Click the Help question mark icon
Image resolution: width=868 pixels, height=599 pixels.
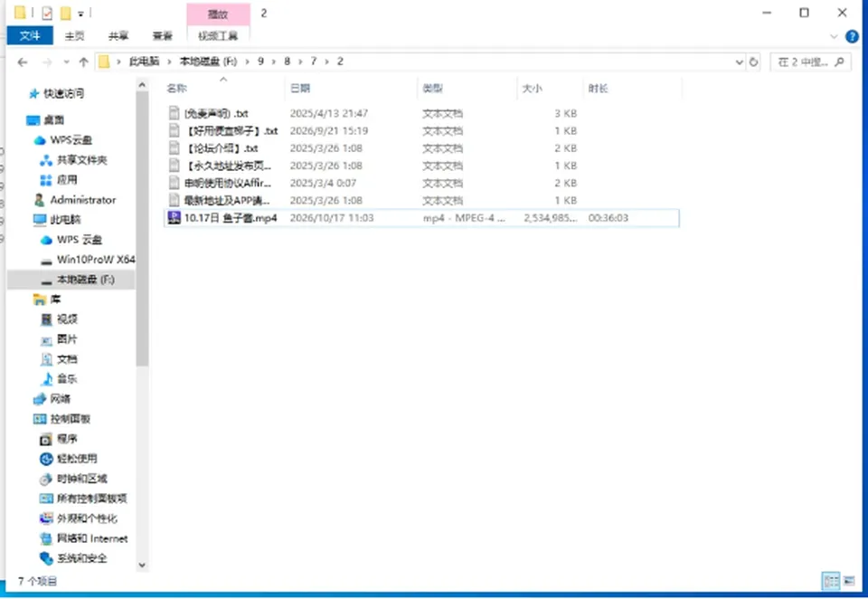[852, 36]
